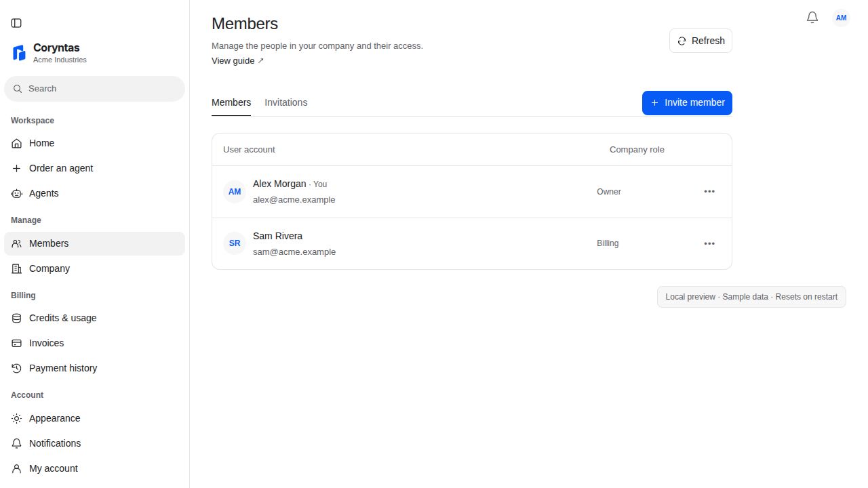Click the Owner role text
This screenshot has height=488, width=868.
pos(609,192)
